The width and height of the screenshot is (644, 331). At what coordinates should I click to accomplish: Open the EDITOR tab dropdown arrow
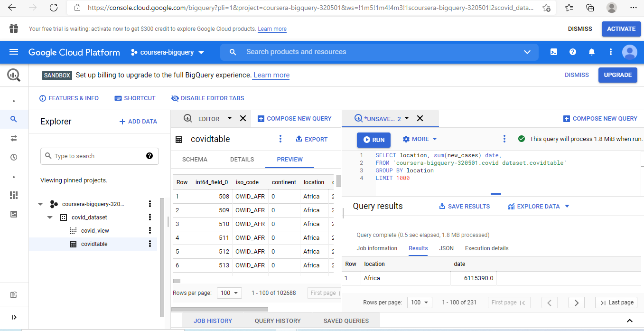pyautogui.click(x=230, y=118)
